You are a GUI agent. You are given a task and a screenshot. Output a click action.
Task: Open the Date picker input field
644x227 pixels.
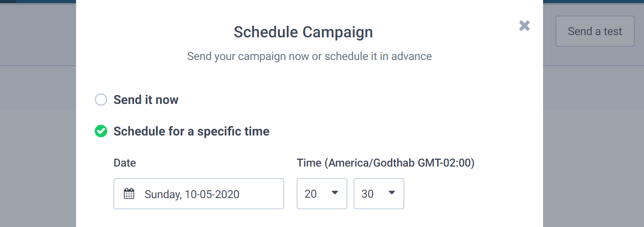click(x=198, y=194)
